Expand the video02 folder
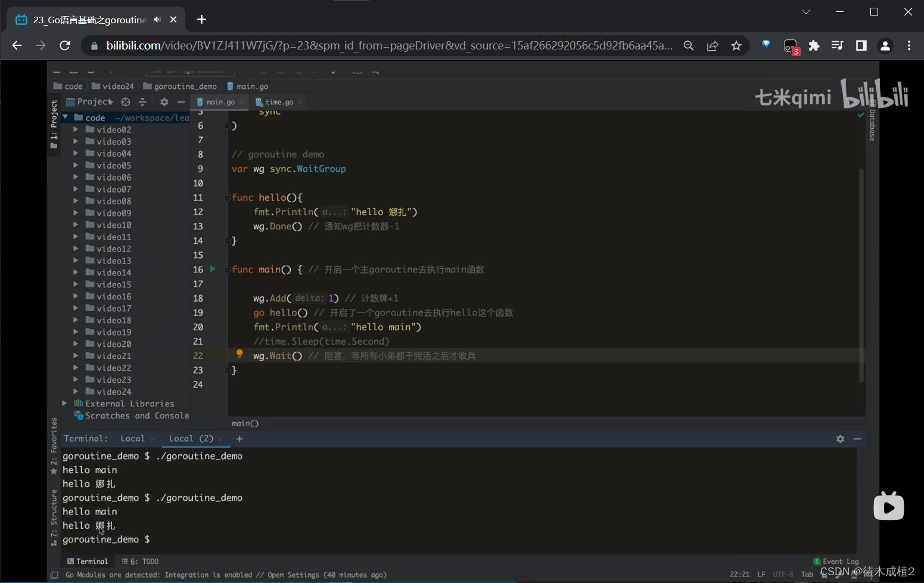Screen dimensions: 924x583 76,129
